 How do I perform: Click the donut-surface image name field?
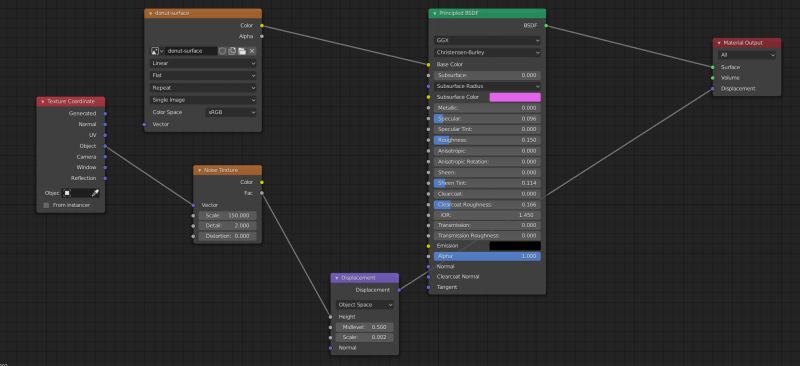(x=191, y=51)
